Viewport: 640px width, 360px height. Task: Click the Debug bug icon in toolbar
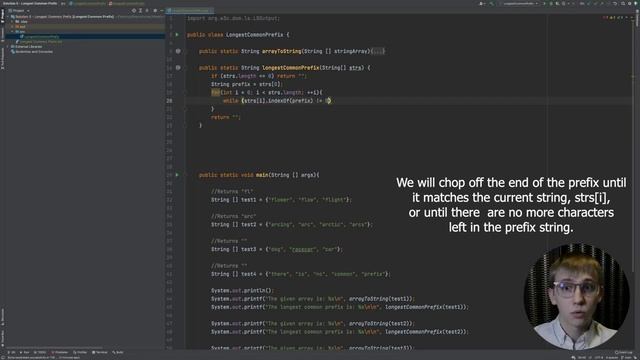pyautogui.click(x=551, y=3)
